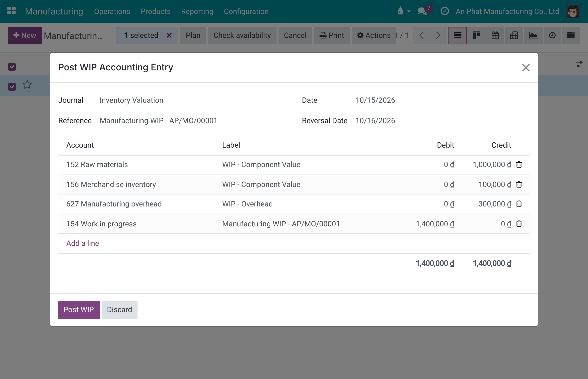This screenshot has width=588, height=379.
Task: Open the conversations chat icon
Action: pyautogui.click(x=422, y=11)
